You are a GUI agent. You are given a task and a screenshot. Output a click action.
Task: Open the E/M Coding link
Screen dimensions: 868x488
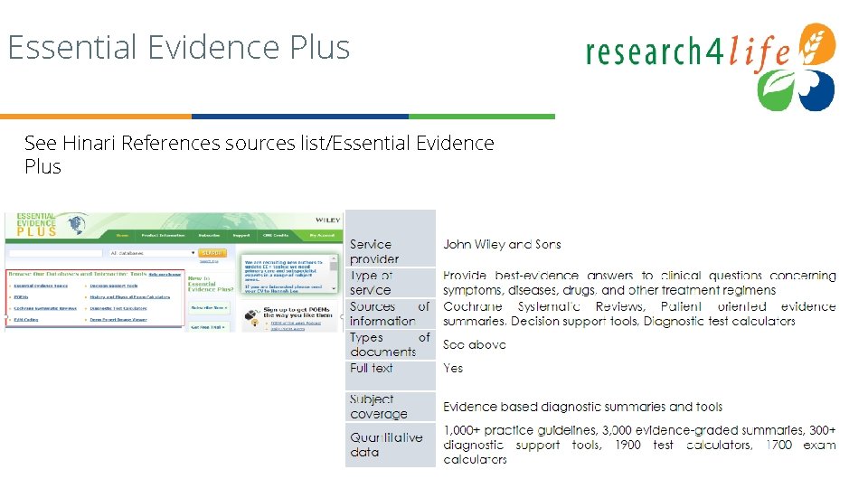pyautogui.click(x=26, y=319)
